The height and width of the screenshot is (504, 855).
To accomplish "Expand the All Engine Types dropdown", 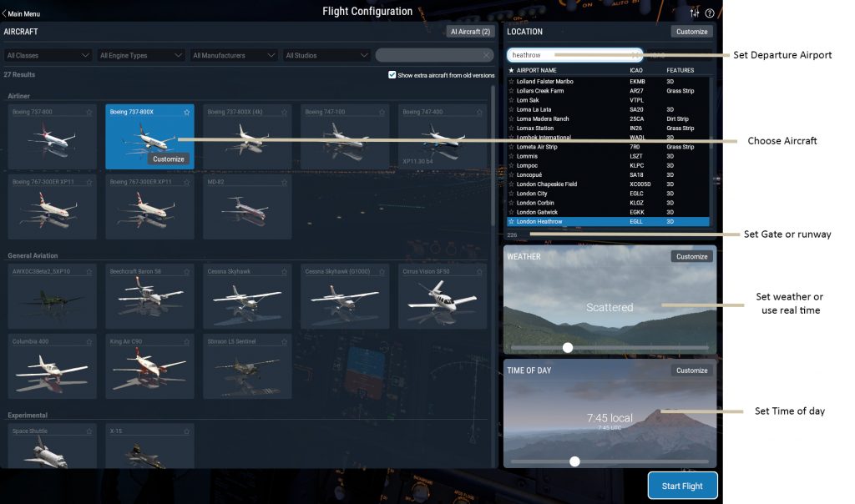I will [x=140, y=55].
